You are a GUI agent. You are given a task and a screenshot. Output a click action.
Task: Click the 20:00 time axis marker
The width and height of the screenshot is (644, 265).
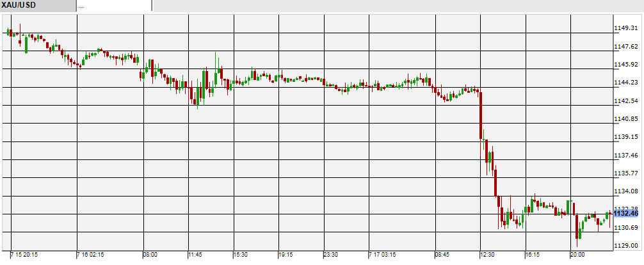[x=577, y=255]
